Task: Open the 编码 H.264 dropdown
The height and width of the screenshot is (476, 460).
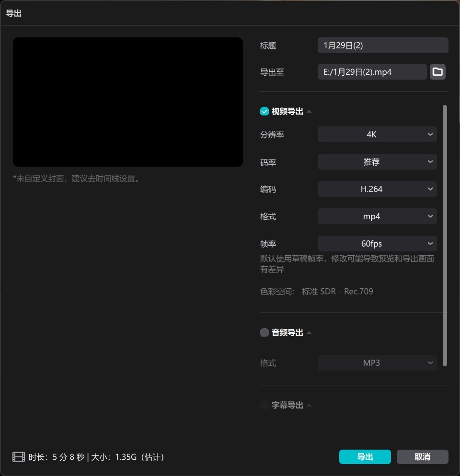Action: tap(377, 189)
